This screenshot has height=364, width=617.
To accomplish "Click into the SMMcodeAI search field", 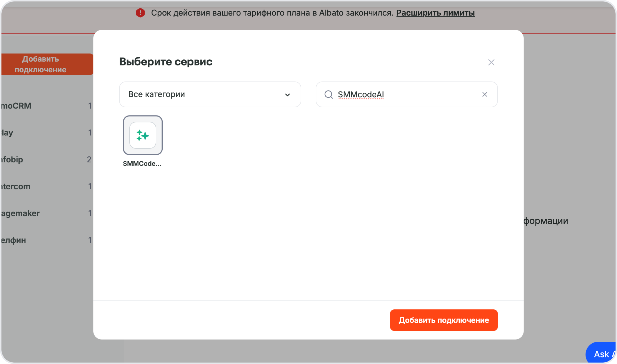I will [406, 94].
